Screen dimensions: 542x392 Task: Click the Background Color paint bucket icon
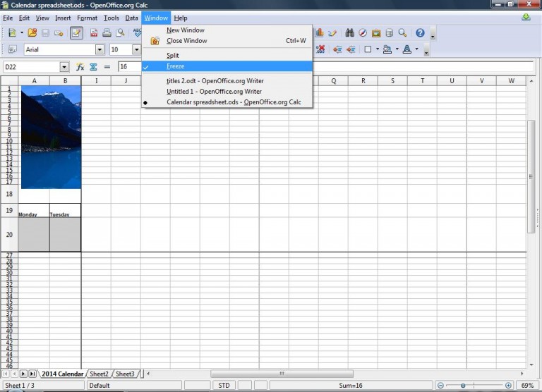tap(387, 49)
